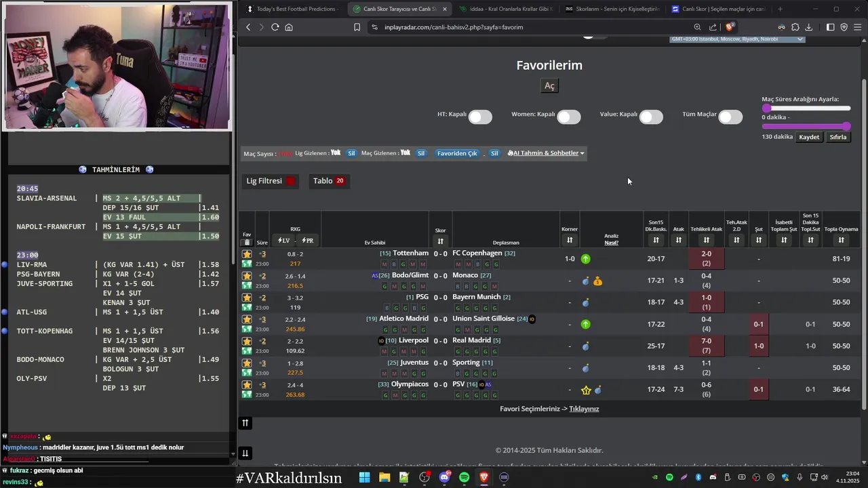Click the lower 130 dakika slider handle
Screen dimensions: 868x488
point(846,126)
